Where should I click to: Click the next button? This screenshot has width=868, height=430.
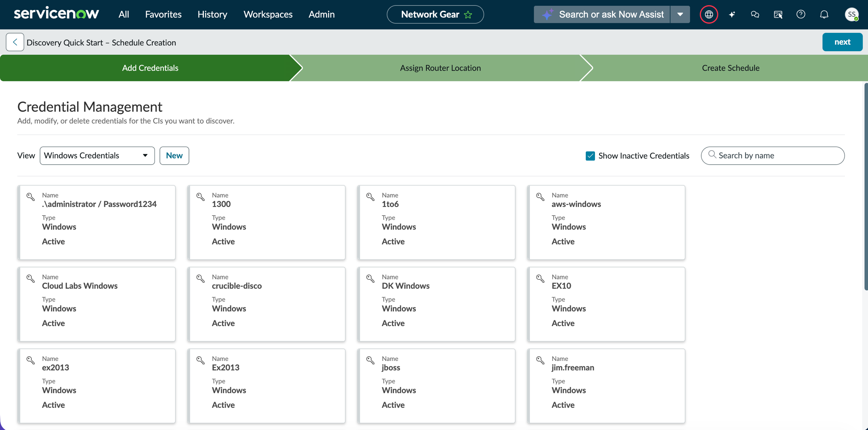[x=842, y=42]
